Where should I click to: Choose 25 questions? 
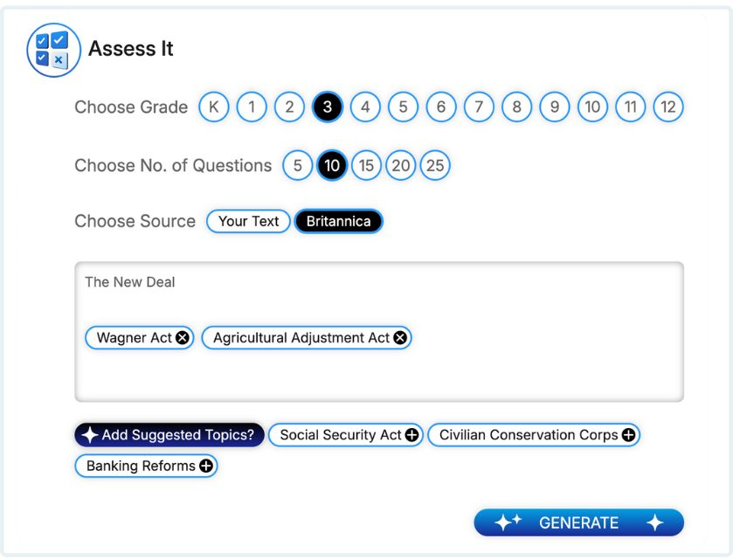[435, 166]
